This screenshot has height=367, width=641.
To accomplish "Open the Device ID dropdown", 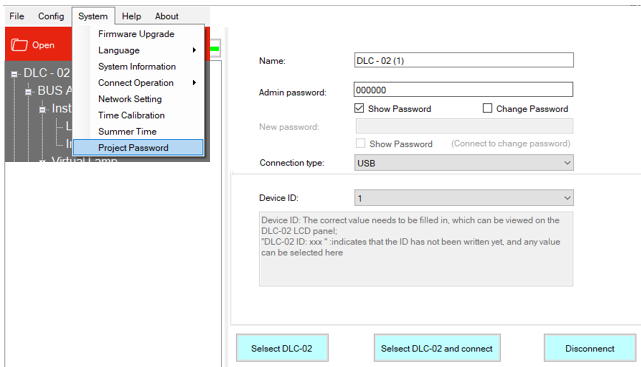I will 464,198.
